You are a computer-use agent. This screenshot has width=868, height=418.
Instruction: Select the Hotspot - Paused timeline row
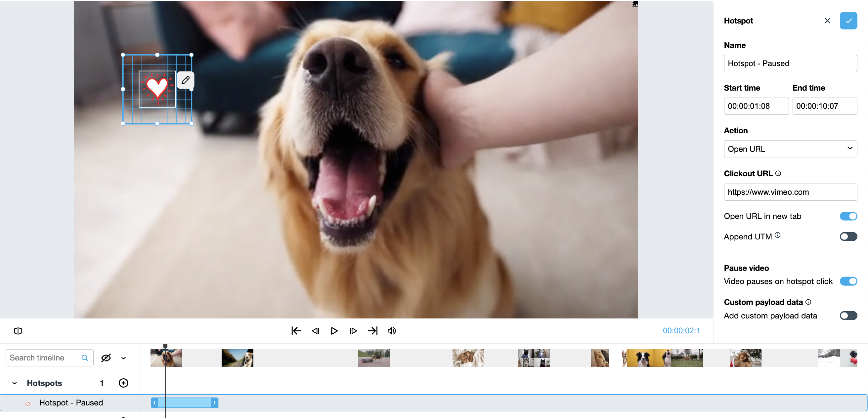click(71, 402)
